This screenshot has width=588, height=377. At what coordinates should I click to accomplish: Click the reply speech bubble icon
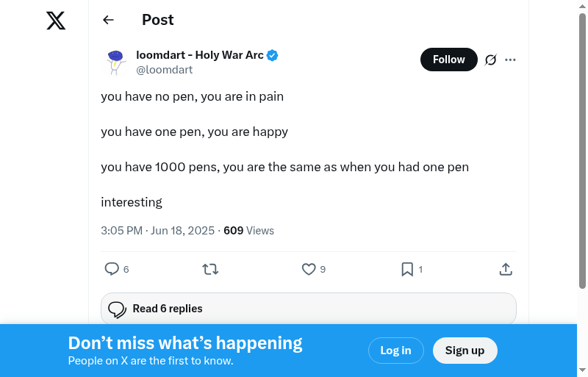(112, 269)
